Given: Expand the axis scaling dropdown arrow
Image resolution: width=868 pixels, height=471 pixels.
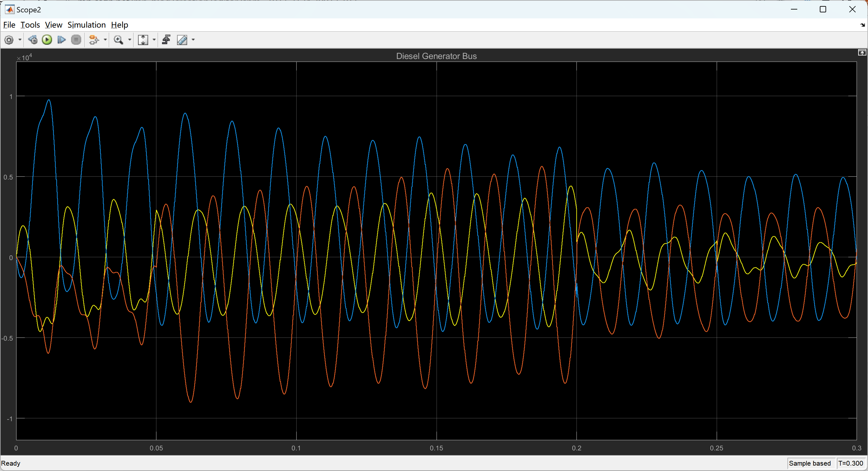Looking at the screenshot, I should 154,40.
